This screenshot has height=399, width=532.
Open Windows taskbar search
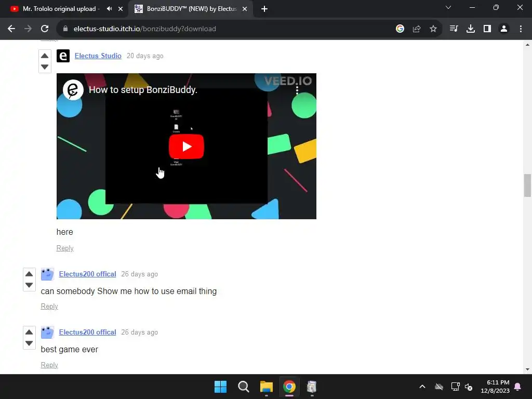(x=244, y=387)
